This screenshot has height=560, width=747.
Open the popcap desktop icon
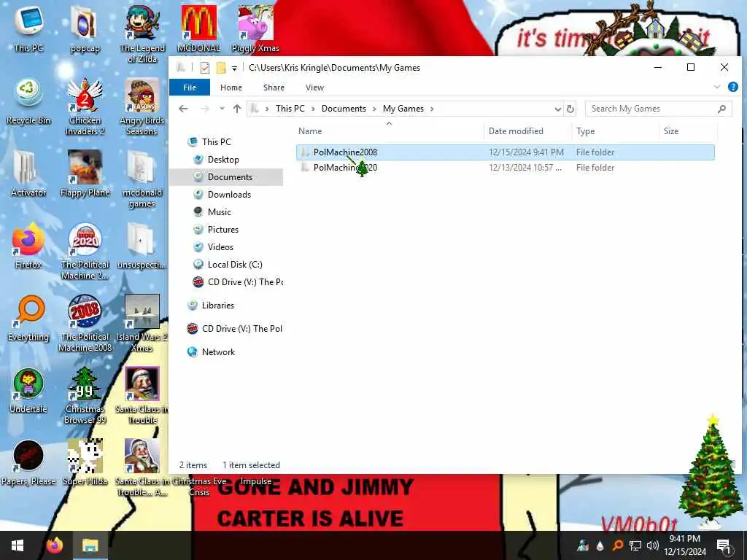85,28
